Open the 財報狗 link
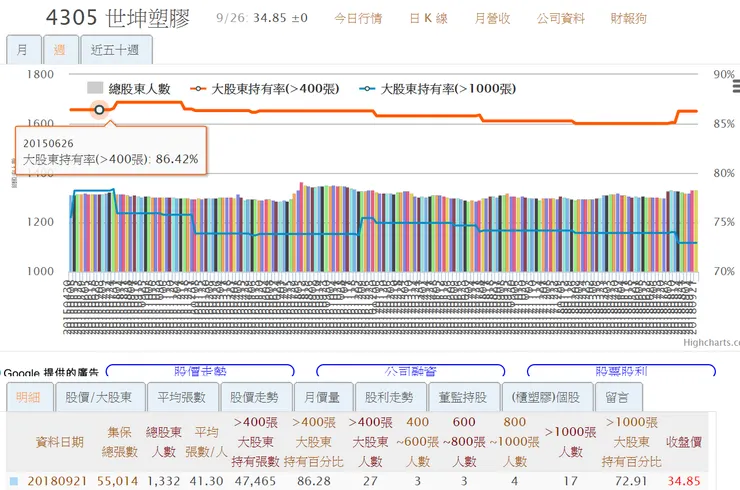The width and height of the screenshot is (740, 490). 628,18
